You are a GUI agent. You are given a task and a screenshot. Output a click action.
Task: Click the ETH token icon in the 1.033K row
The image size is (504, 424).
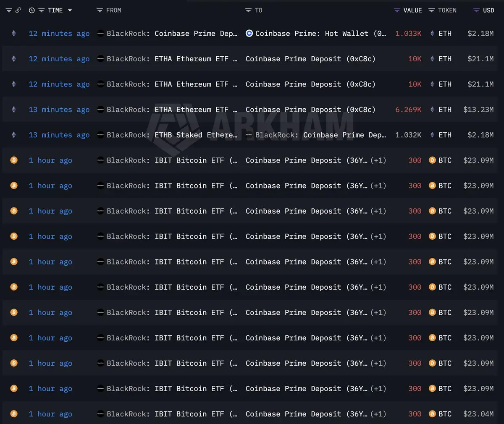pyautogui.click(x=432, y=34)
